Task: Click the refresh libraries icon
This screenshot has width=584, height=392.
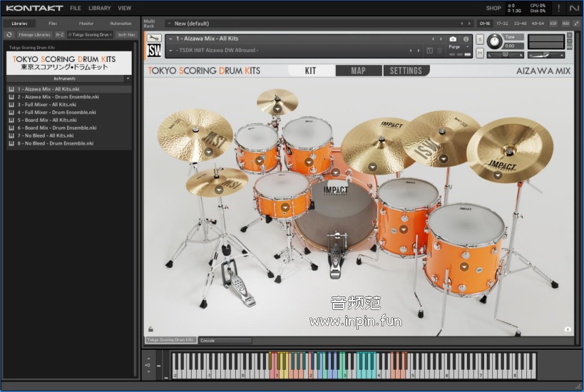Action: coord(9,34)
